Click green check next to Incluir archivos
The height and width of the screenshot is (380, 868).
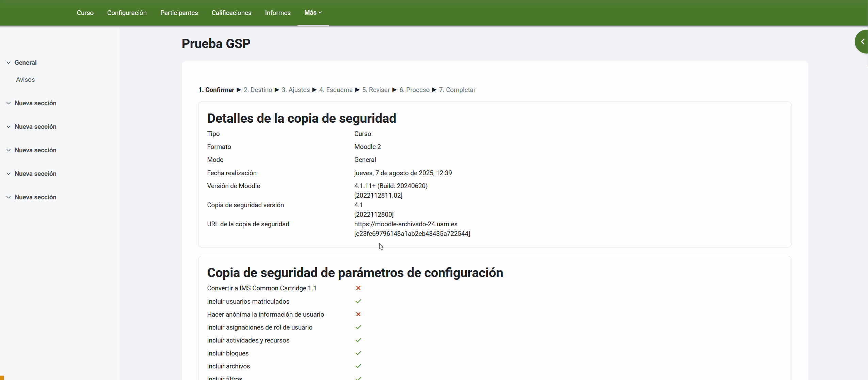coord(358,366)
